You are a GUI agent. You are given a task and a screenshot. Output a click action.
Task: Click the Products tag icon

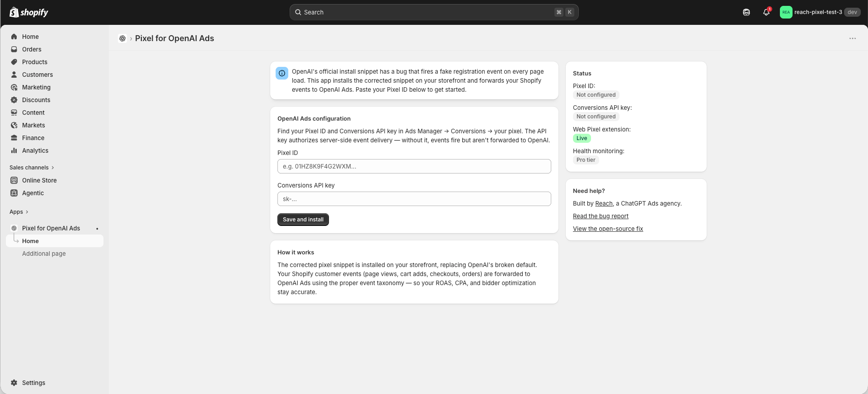pyautogui.click(x=14, y=62)
